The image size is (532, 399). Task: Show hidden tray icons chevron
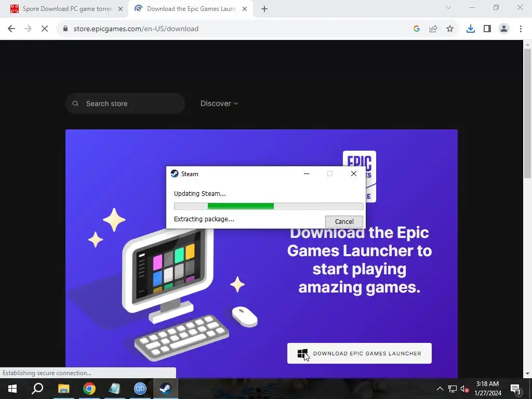pyautogui.click(x=440, y=389)
